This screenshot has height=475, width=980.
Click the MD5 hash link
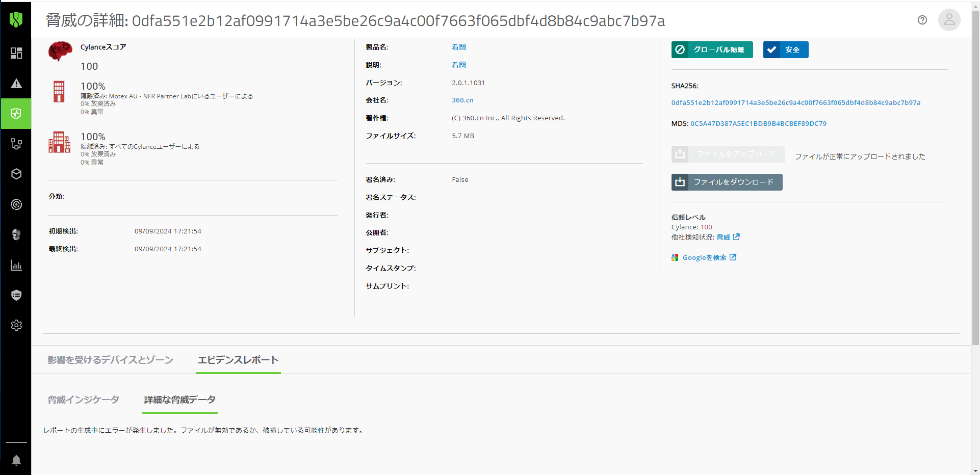coord(758,123)
